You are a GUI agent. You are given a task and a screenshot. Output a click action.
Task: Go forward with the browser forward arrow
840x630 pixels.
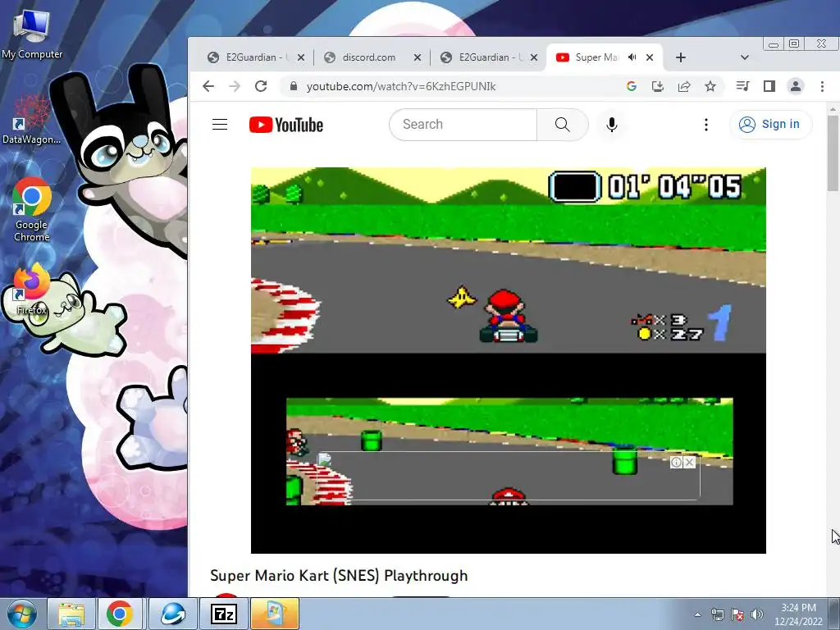click(x=235, y=86)
